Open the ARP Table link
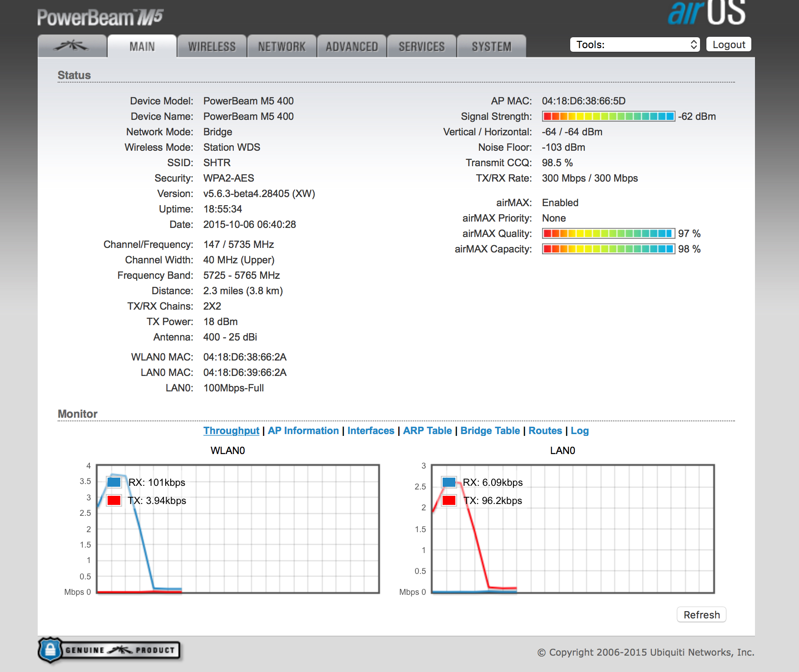 (428, 430)
